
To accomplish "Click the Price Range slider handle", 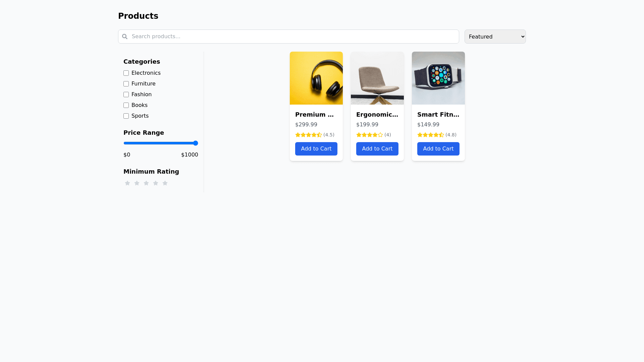I will 196,143.
